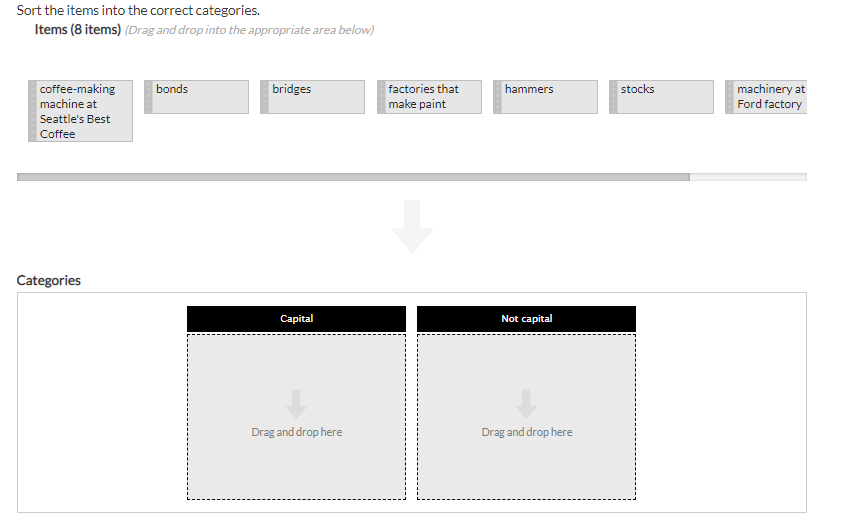Image resolution: width=857 pixels, height=532 pixels.
Task: Select the stocks item card
Action: pos(661,97)
